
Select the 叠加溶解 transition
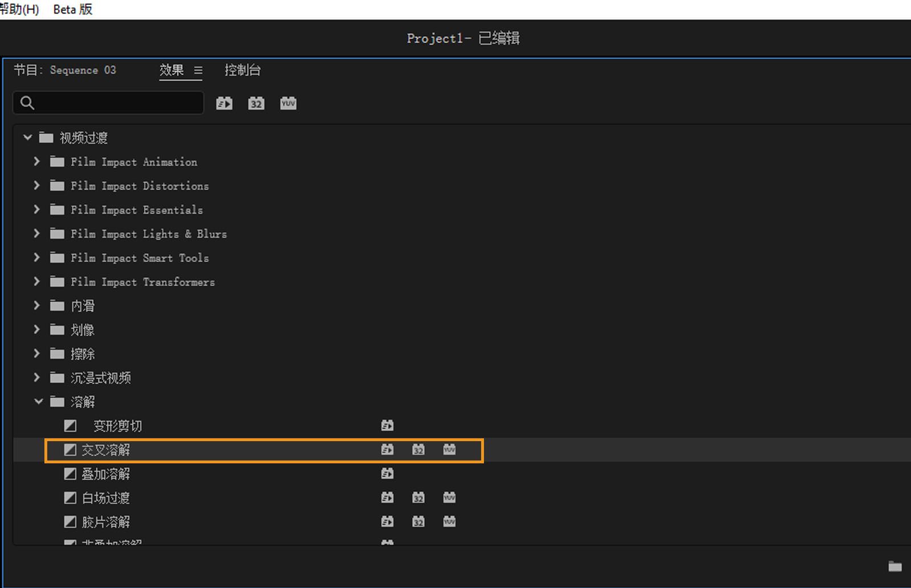106,474
